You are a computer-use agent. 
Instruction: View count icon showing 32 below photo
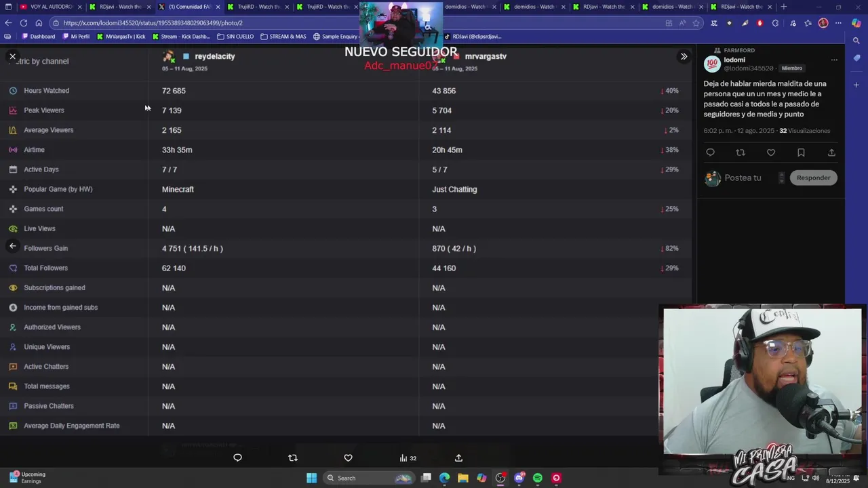408,458
